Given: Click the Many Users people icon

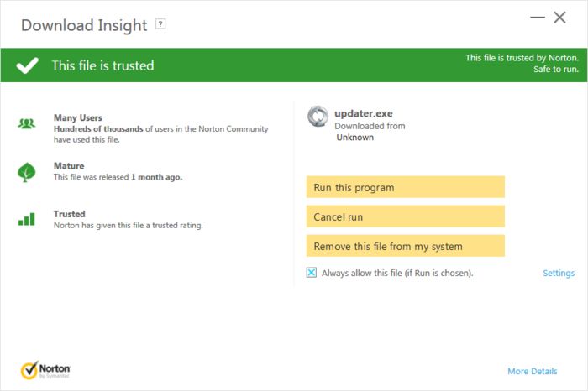Looking at the screenshot, I should [27, 123].
